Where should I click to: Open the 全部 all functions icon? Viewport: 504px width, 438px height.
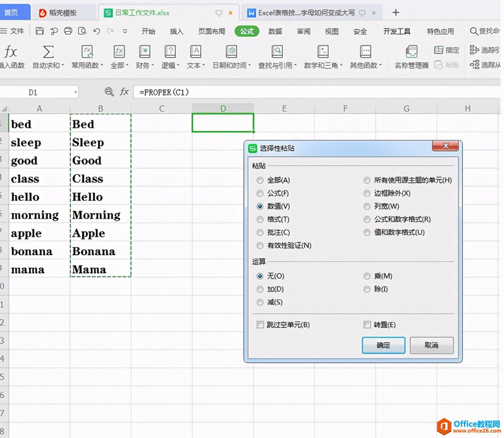(120, 51)
